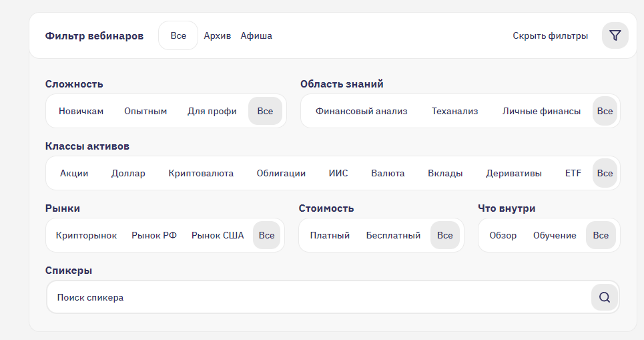
Task: Select the Все webinars tab
Action: (x=178, y=35)
